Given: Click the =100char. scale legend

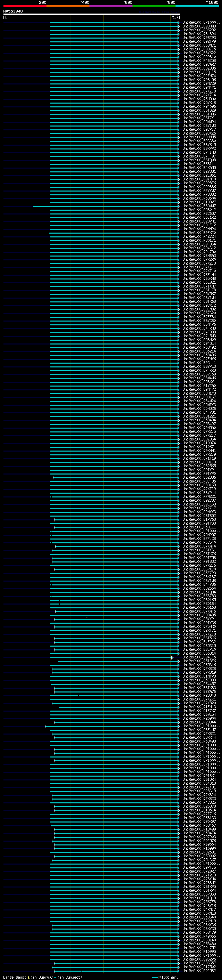Looking at the screenshot, I should tap(165, 977).
